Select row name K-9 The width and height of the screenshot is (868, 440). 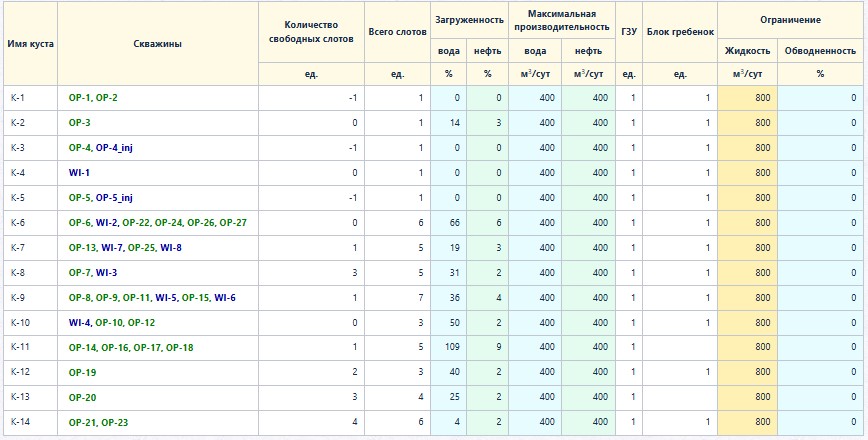[x=18, y=298]
